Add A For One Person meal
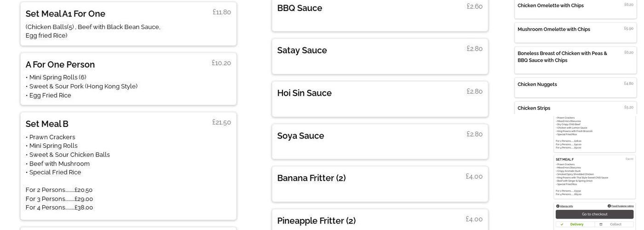Screen dimensions: 644x230 pyautogui.click(x=128, y=79)
